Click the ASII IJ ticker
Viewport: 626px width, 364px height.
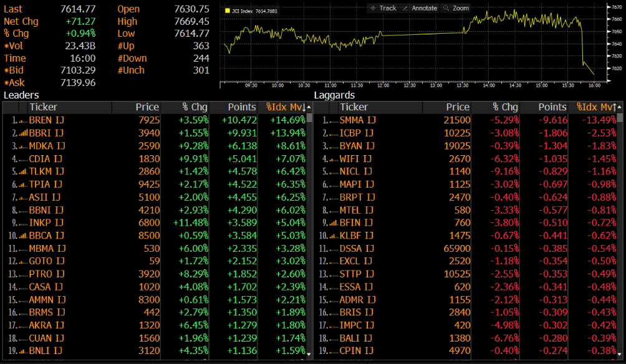tap(45, 197)
